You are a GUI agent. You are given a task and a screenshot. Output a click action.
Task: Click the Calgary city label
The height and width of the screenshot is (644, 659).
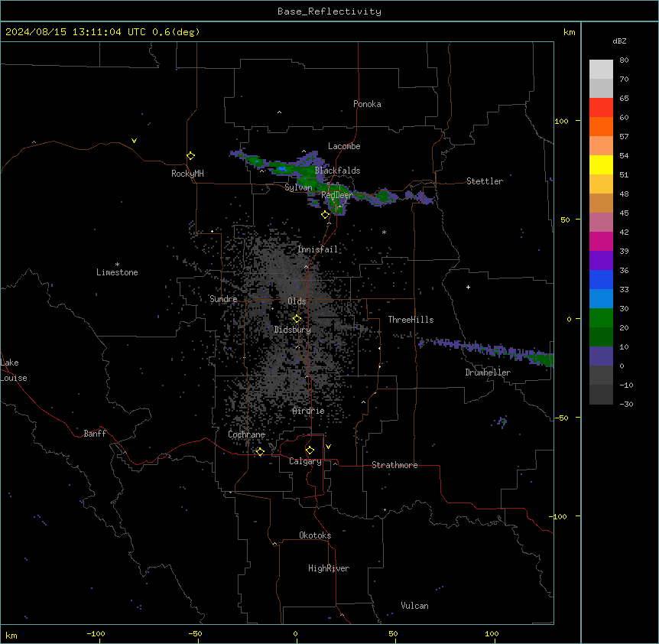coord(305,461)
